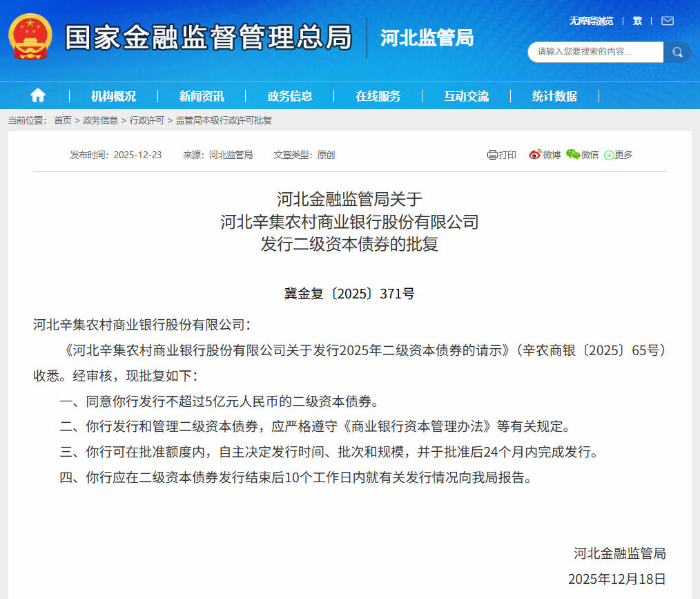Viewport: 700px width, 599px height.
Task: Click the search magnifier button
Action: point(677,53)
